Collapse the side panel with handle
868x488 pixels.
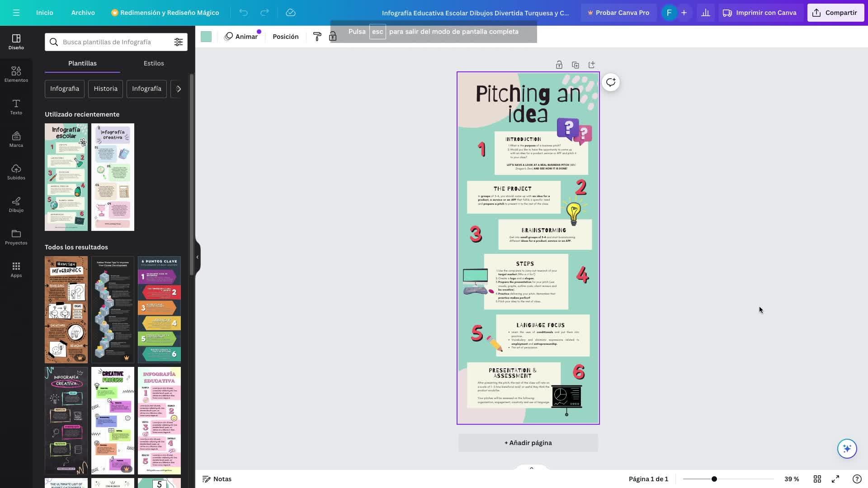198,257
